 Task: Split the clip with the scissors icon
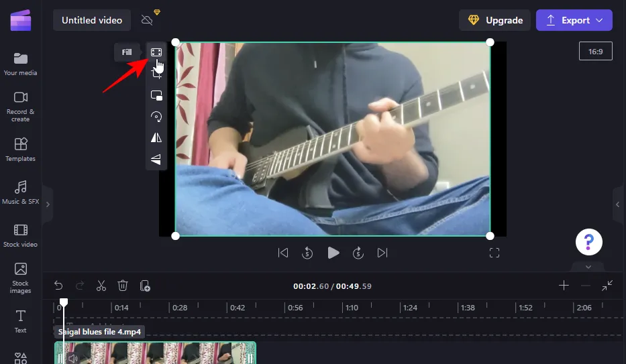click(101, 286)
